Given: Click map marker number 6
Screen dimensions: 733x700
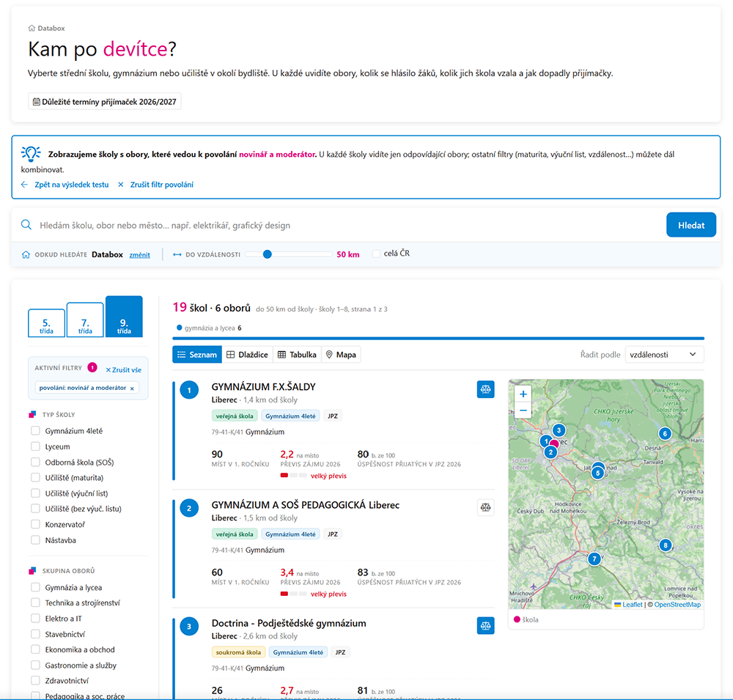Looking at the screenshot, I should click(x=665, y=433).
